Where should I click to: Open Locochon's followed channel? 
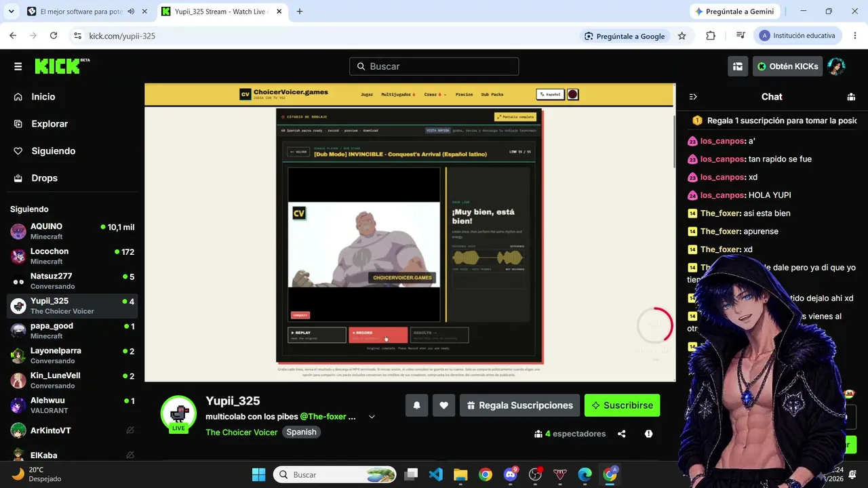coord(73,256)
